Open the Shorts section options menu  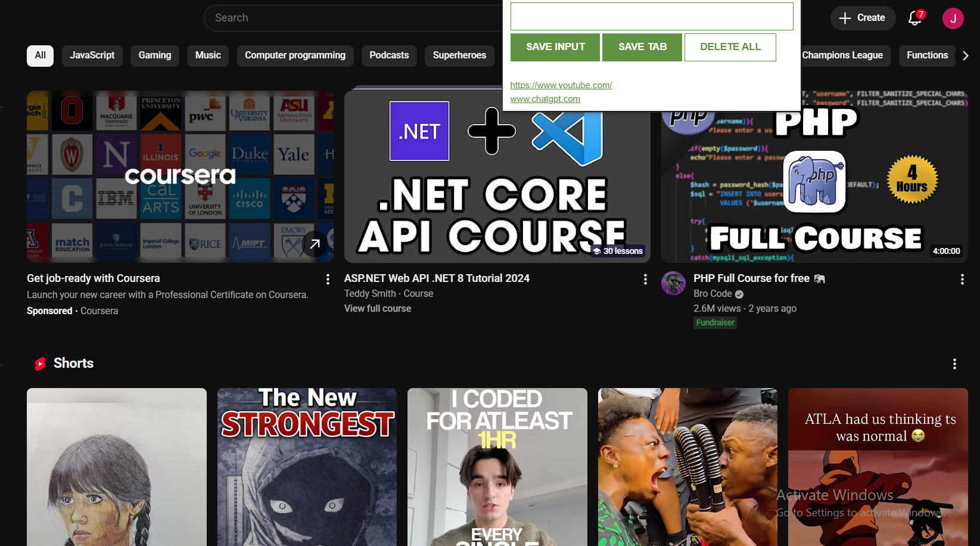point(955,364)
